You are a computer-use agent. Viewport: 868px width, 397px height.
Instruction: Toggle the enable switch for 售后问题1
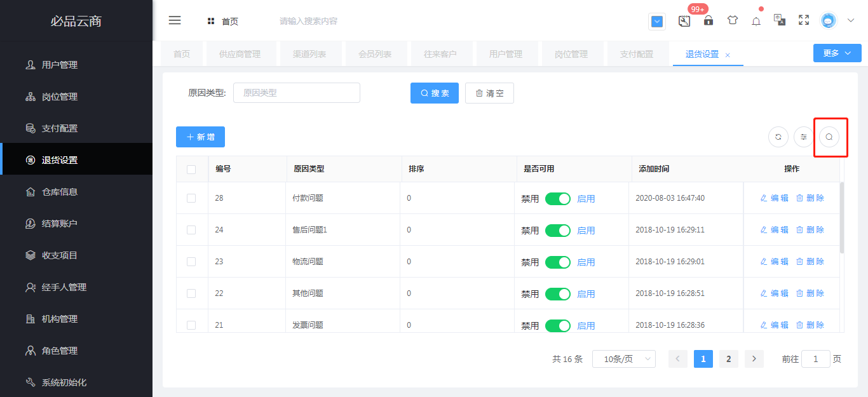(x=558, y=231)
